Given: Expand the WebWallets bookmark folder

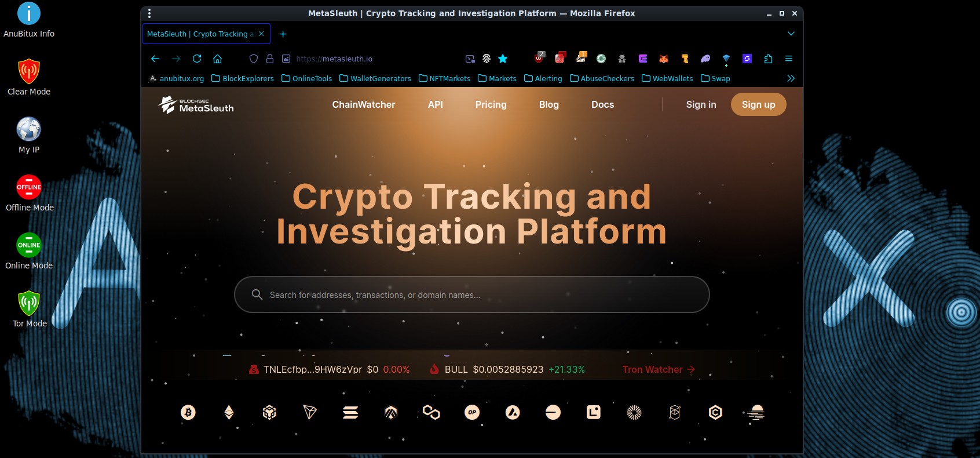Looking at the screenshot, I should pos(667,78).
